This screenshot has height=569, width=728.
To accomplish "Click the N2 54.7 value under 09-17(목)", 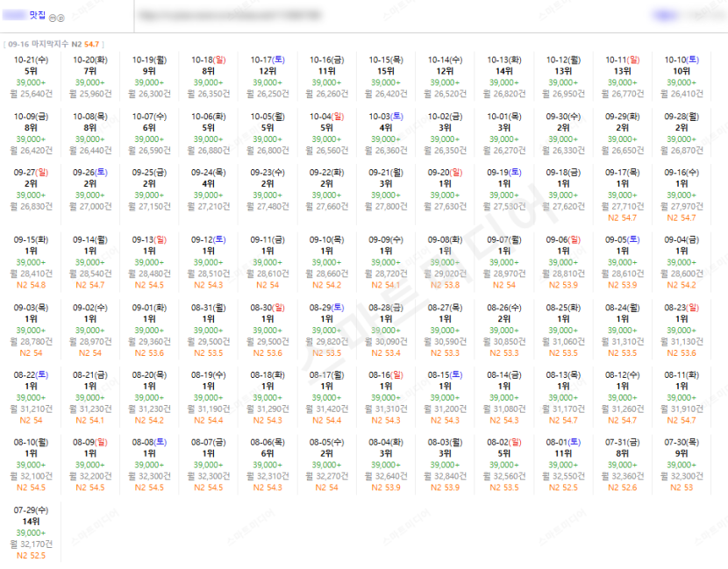I will [x=622, y=217].
